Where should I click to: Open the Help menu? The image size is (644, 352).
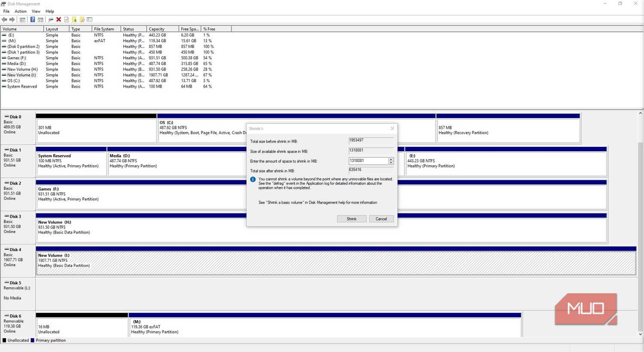coord(50,11)
